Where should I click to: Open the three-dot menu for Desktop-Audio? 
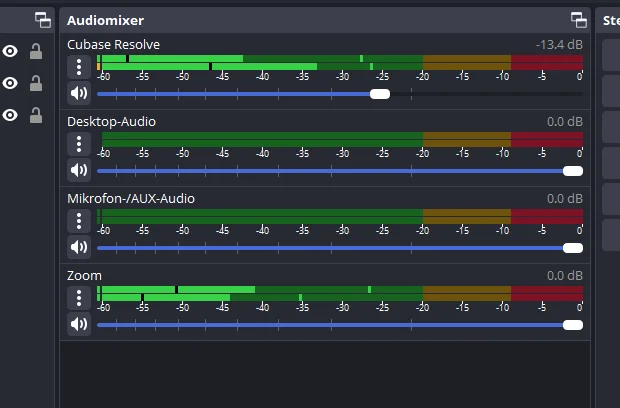pos(79,144)
